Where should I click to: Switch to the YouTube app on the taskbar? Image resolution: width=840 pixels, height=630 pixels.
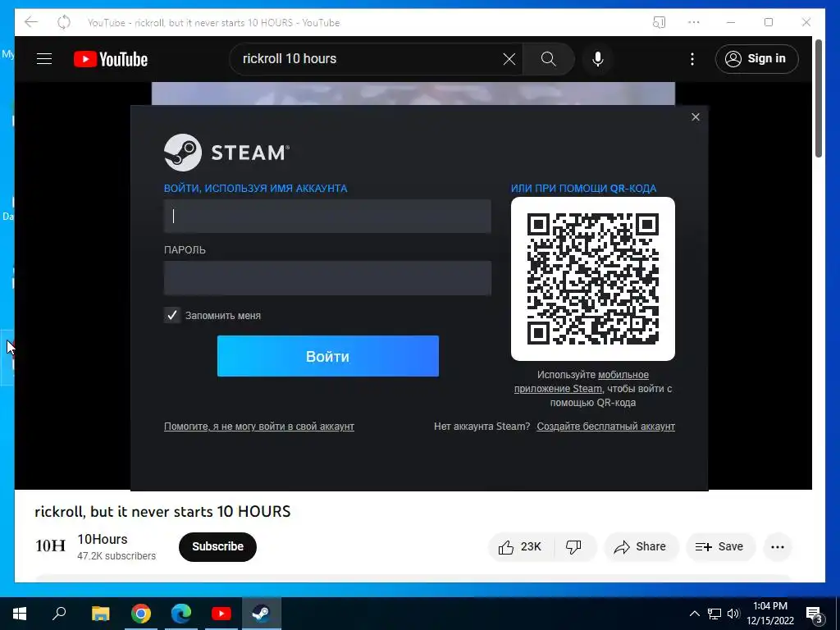[221, 614]
